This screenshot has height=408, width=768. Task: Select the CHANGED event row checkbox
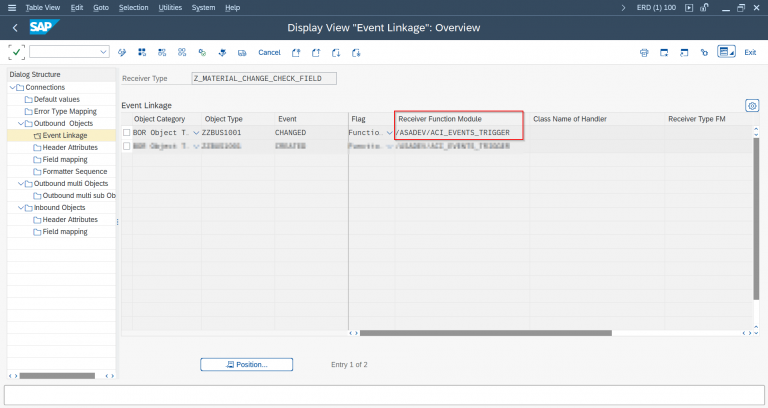pyautogui.click(x=126, y=132)
